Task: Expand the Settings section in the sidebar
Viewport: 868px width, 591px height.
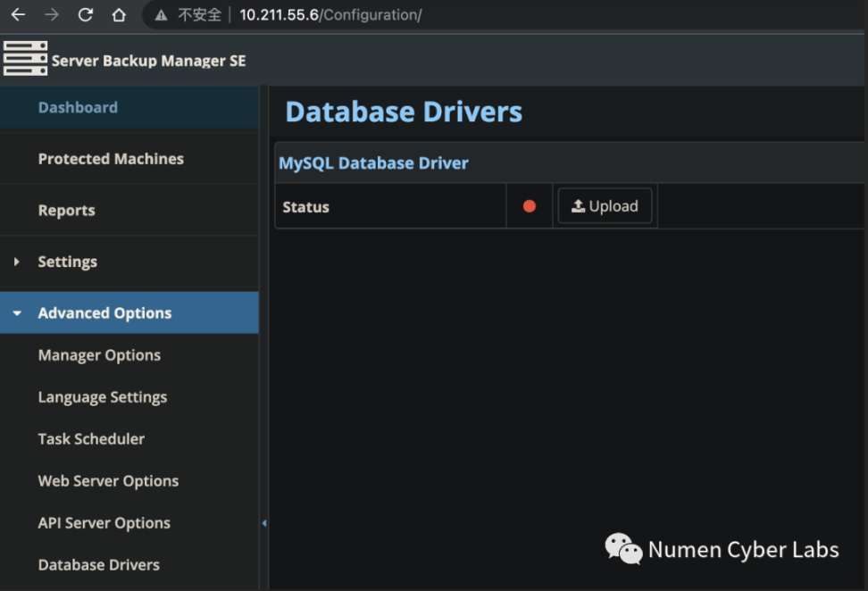Action: tap(67, 262)
